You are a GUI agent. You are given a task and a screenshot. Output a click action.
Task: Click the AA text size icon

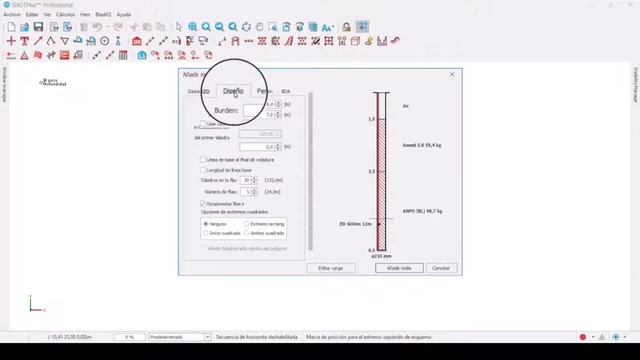(327, 27)
